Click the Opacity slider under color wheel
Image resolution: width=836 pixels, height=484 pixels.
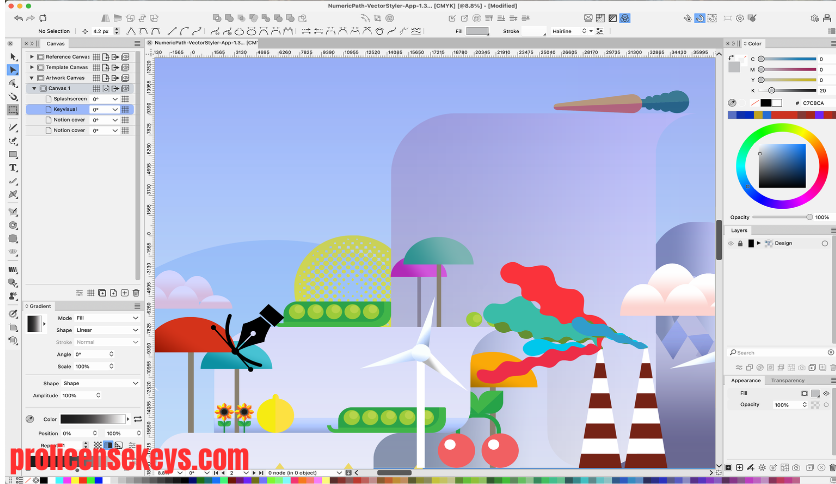(782, 217)
